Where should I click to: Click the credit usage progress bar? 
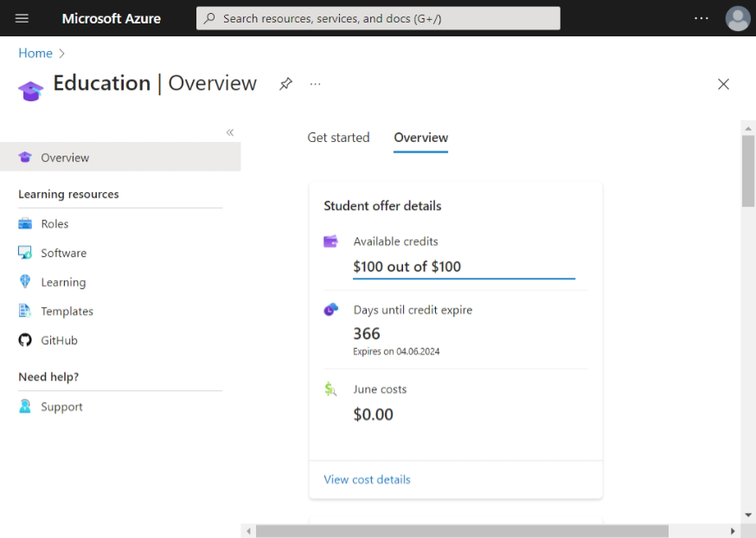[464, 279]
